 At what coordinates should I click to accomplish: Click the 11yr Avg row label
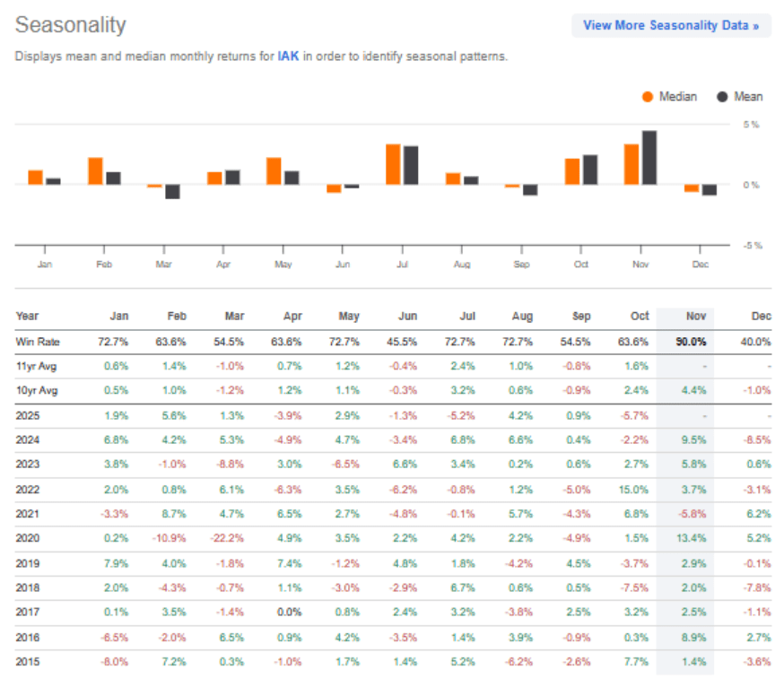(38, 366)
